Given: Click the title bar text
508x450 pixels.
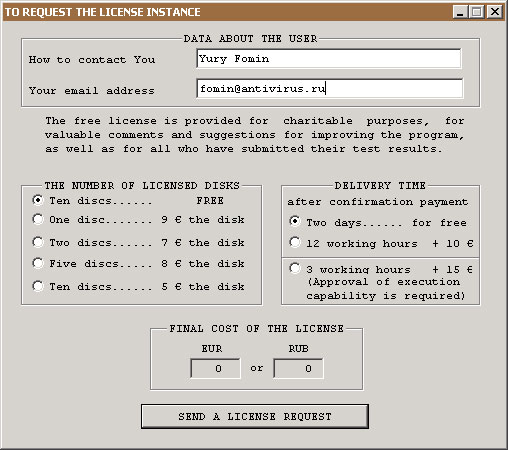Looking at the screenshot, I should click(x=102, y=12).
